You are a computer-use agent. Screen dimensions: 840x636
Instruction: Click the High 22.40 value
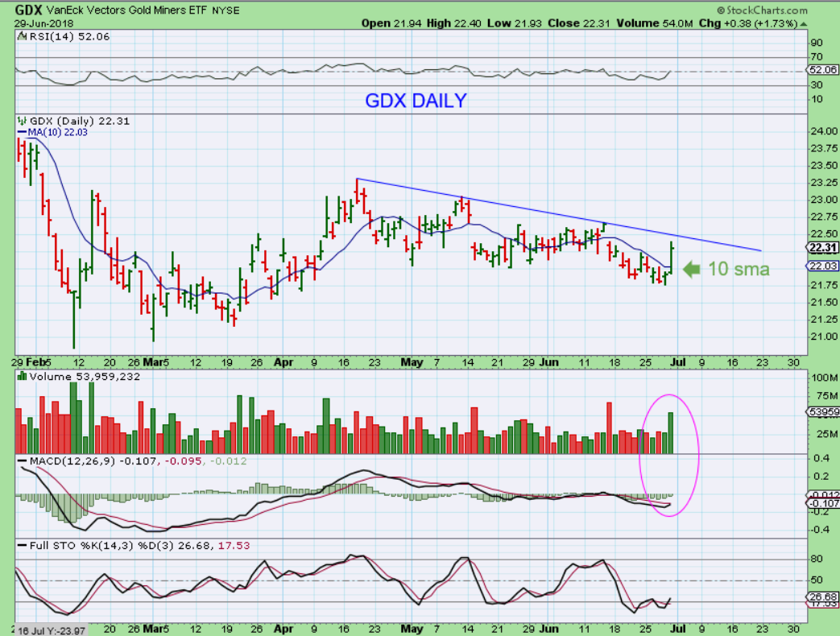pyautogui.click(x=453, y=23)
